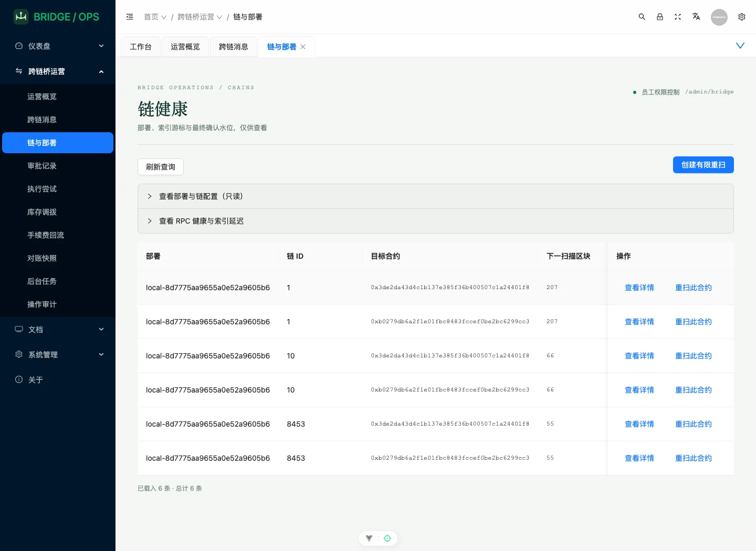
Task: Click the 跨链桥运营 swap arrows icon
Action: coord(19,71)
